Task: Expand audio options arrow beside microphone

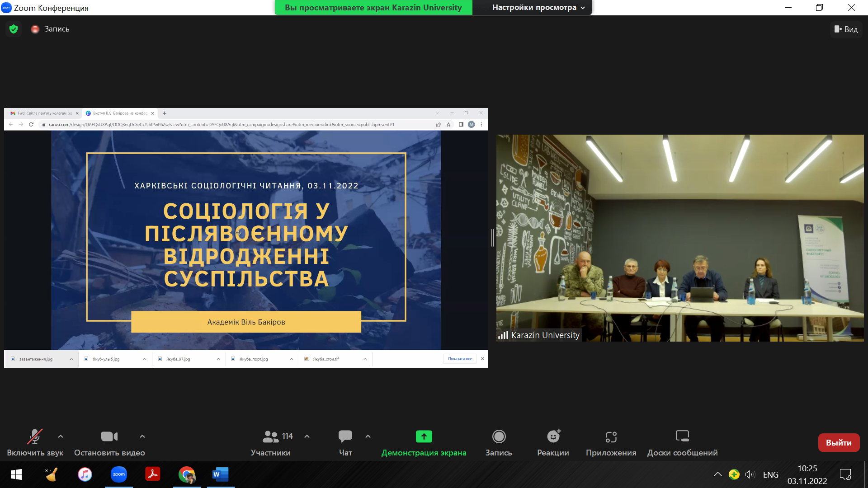Action: pos(61,436)
